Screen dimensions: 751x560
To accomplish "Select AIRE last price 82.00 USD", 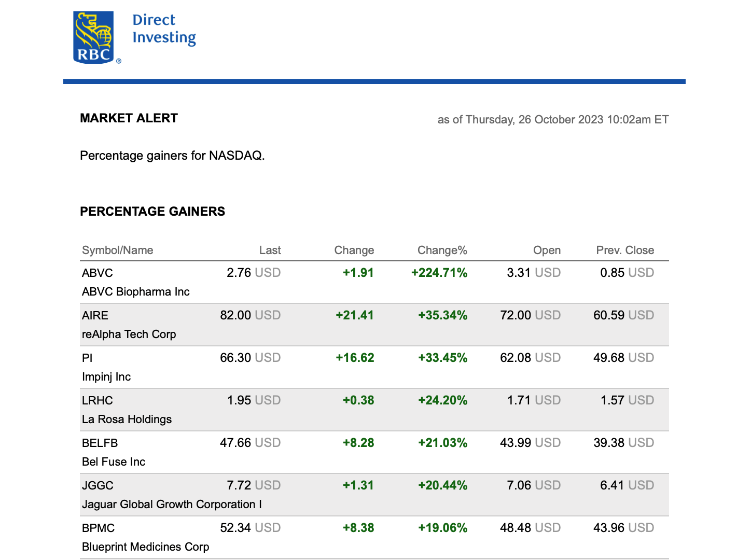I will [x=251, y=315].
